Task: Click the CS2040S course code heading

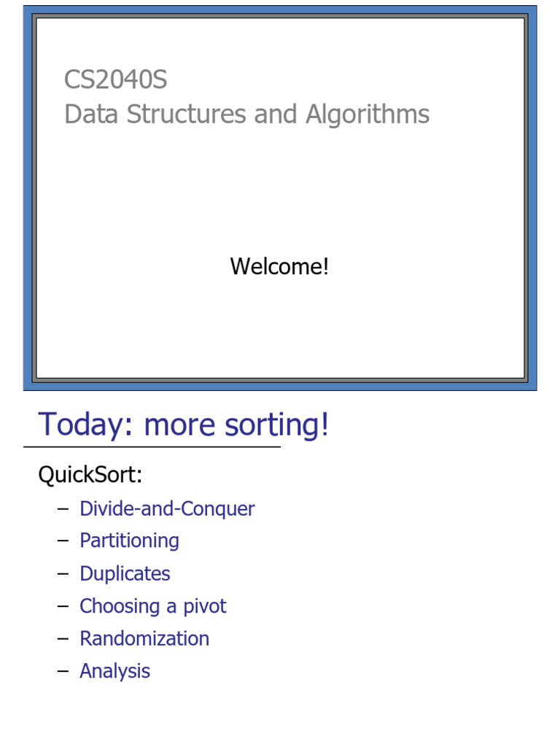Action: coord(115,80)
